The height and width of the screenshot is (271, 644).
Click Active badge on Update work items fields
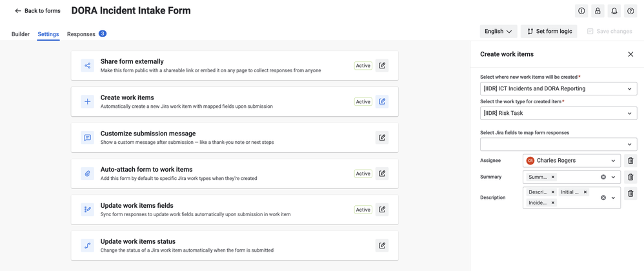click(363, 210)
